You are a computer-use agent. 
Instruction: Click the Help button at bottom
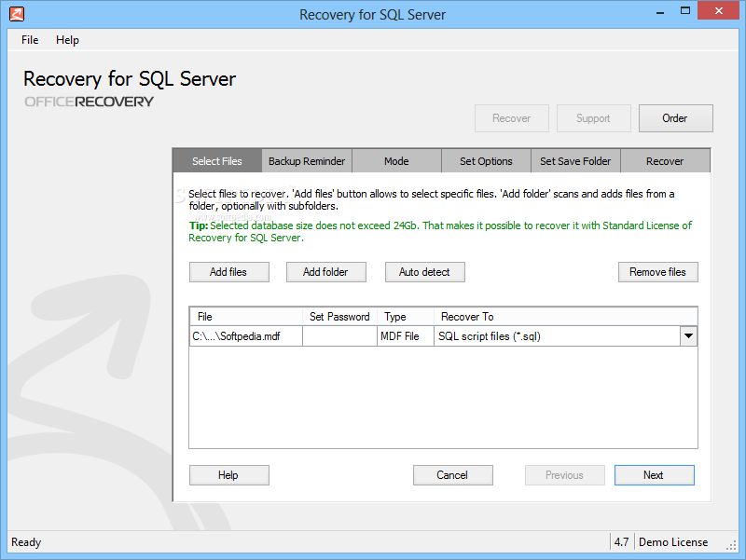228,475
